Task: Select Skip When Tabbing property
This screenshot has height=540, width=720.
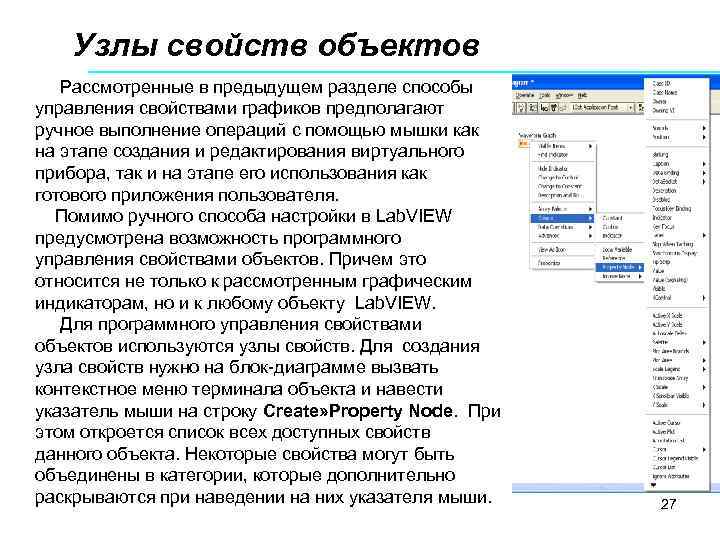Action: [673, 244]
